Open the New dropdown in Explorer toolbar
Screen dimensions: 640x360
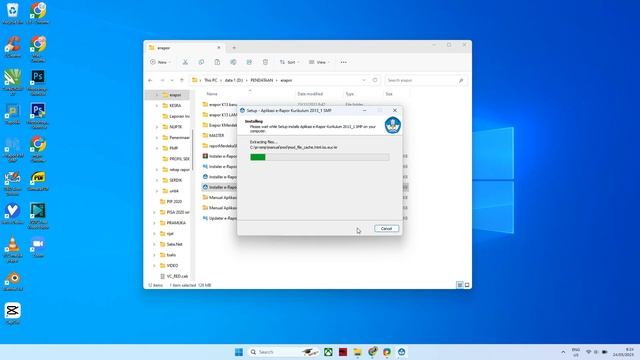(160, 62)
